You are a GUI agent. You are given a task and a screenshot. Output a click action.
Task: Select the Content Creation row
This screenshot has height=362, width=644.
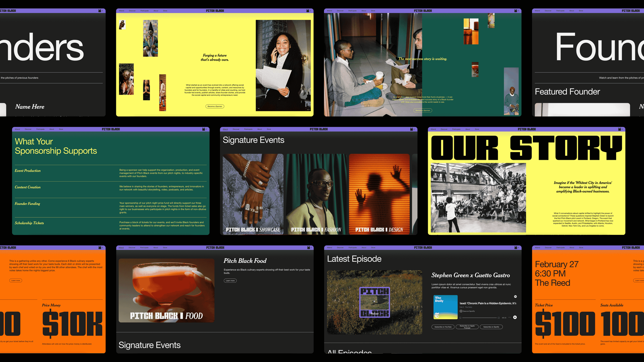click(111, 189)
